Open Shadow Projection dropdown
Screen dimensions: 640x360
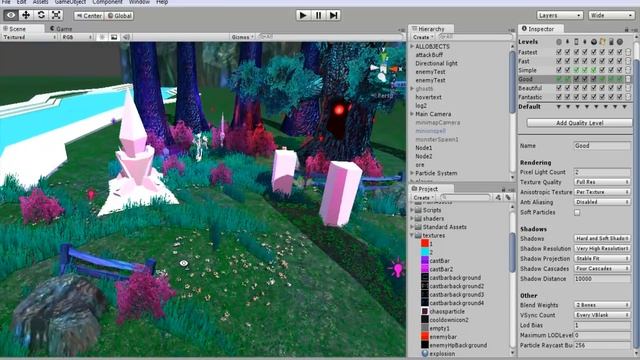(602, 258)
